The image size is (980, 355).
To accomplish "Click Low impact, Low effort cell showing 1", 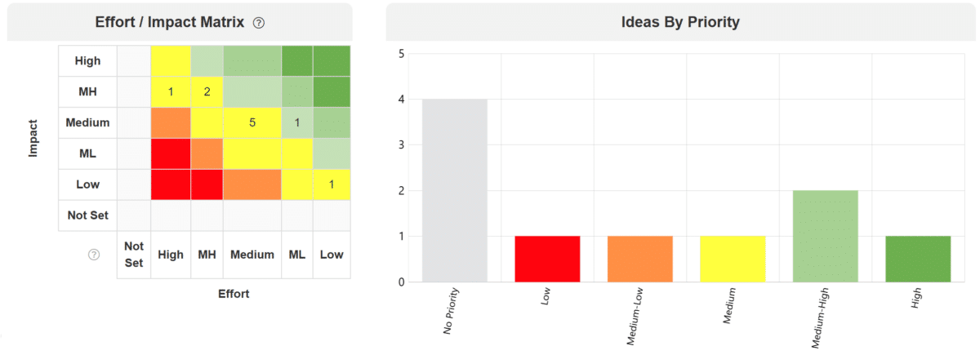I will pyautogui.click(x=332, y=184).
